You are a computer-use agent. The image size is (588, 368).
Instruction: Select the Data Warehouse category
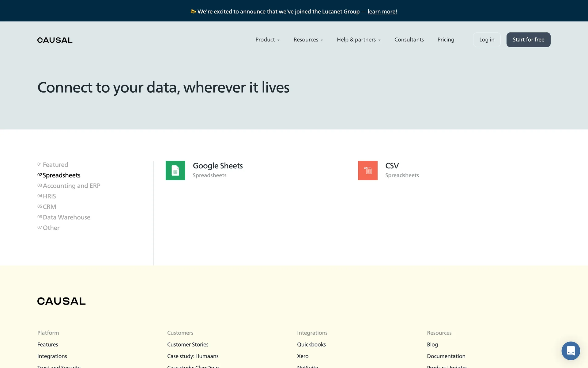(66, 217)
